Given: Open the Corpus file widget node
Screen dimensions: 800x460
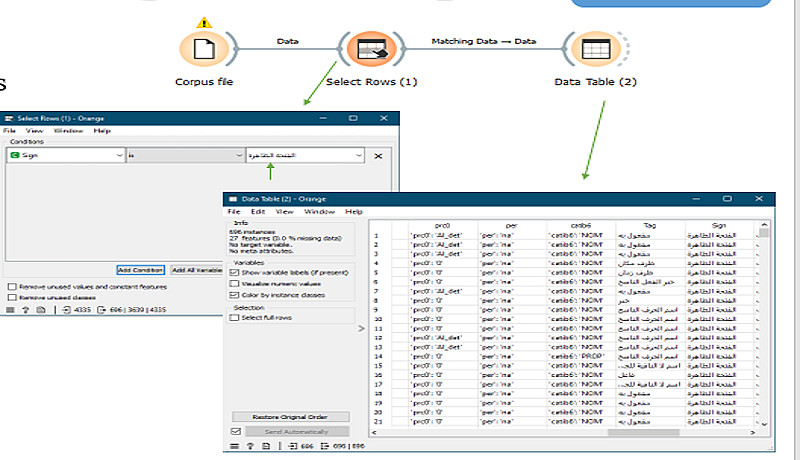Looking at the screenshot, I should pos(204,49).
